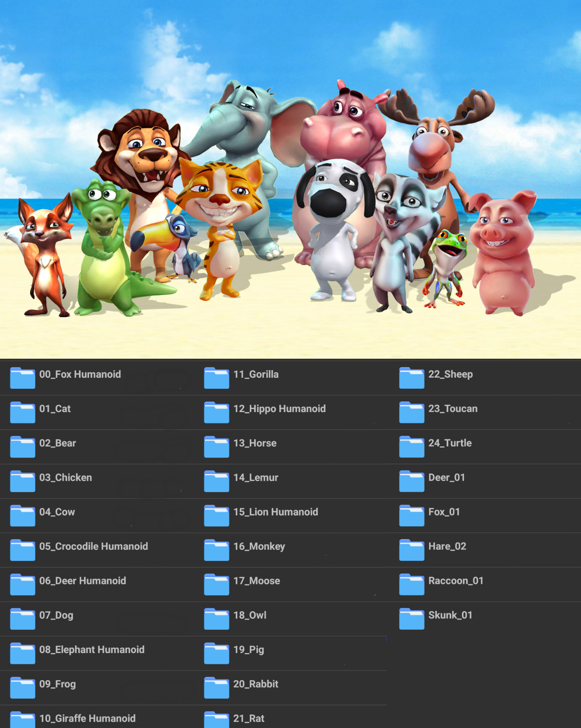Click the folder icon beside 14_Lemur
The image size is (581, 728).
pyautogui.click(x=217, y=481)
